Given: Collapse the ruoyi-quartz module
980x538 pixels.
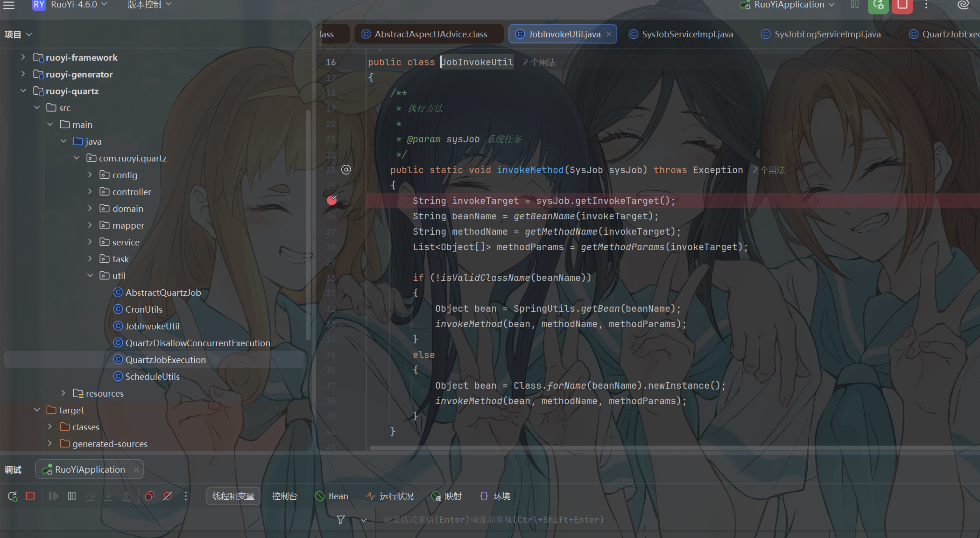Looking at the screenshot, I should click(23, 91).
